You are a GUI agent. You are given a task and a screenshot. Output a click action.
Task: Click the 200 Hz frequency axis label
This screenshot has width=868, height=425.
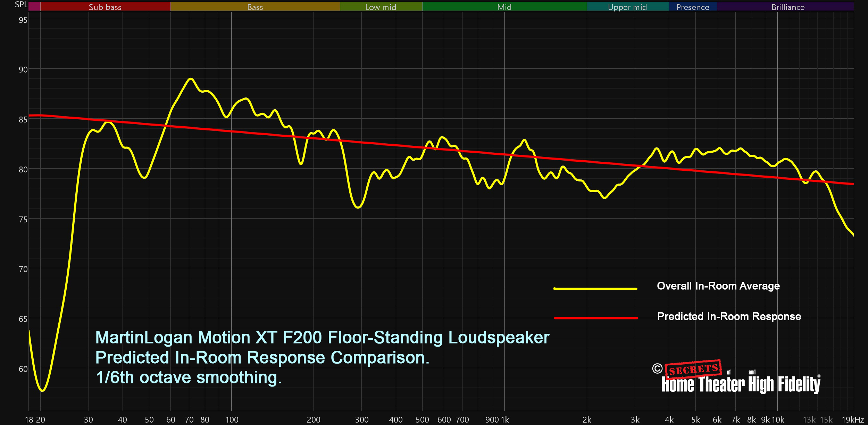point(314,420)
